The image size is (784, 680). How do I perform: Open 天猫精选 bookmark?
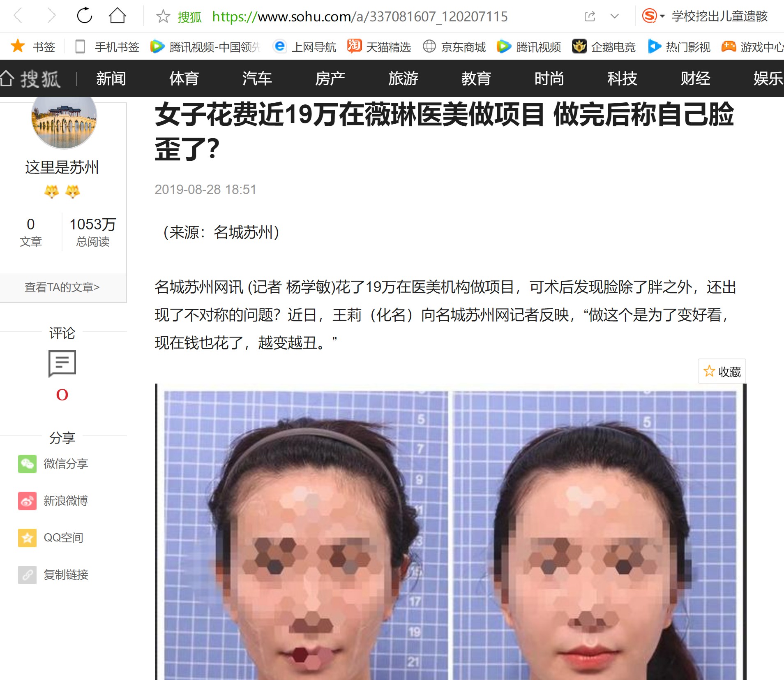379,47
